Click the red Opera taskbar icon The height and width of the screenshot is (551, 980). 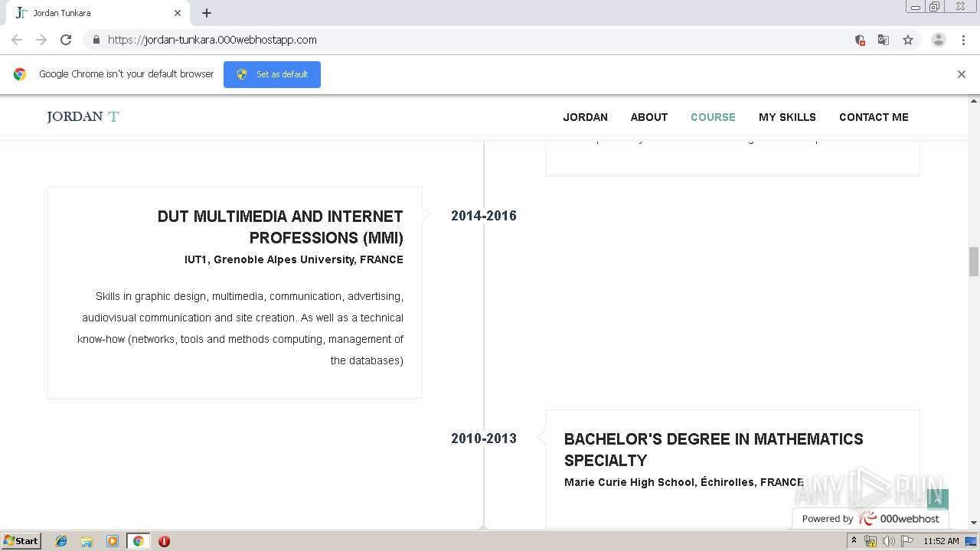tap(164, 541)
